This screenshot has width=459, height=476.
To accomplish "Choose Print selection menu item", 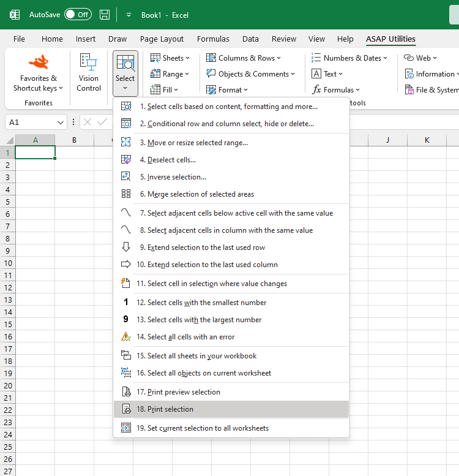I will coord(231,409).
